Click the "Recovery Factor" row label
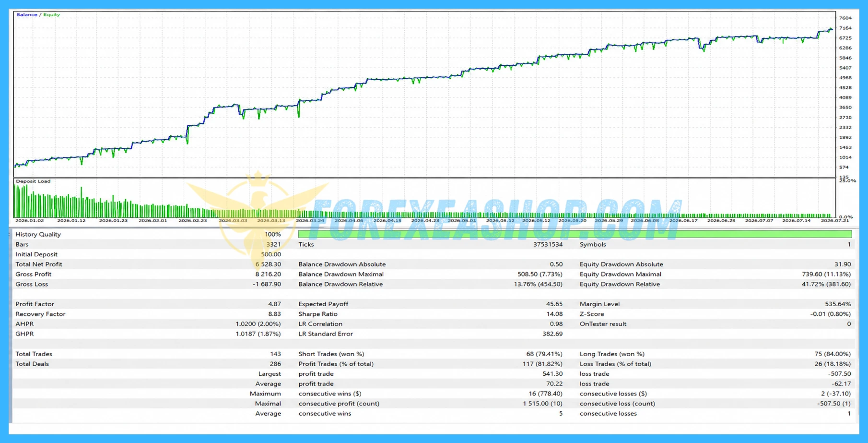 pyautogui.click(x=40, y=314)
